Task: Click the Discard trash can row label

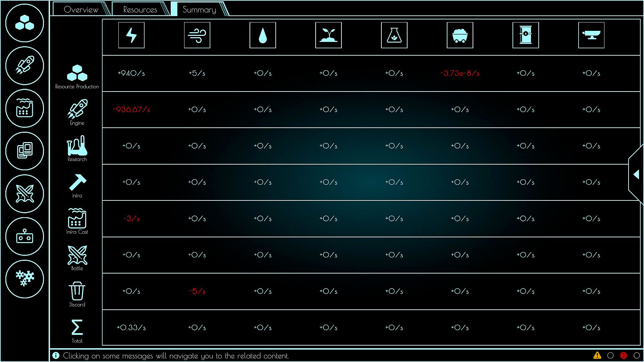Action: click(x=77, y=294)
